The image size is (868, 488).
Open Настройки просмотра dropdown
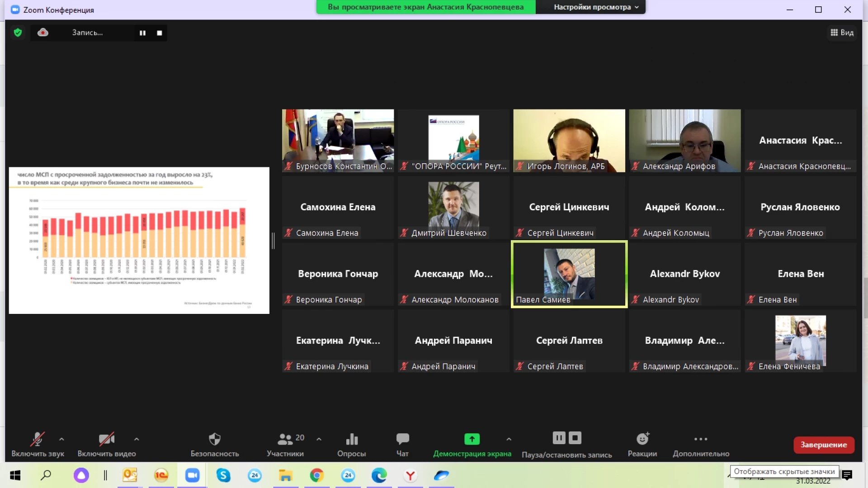596,7
